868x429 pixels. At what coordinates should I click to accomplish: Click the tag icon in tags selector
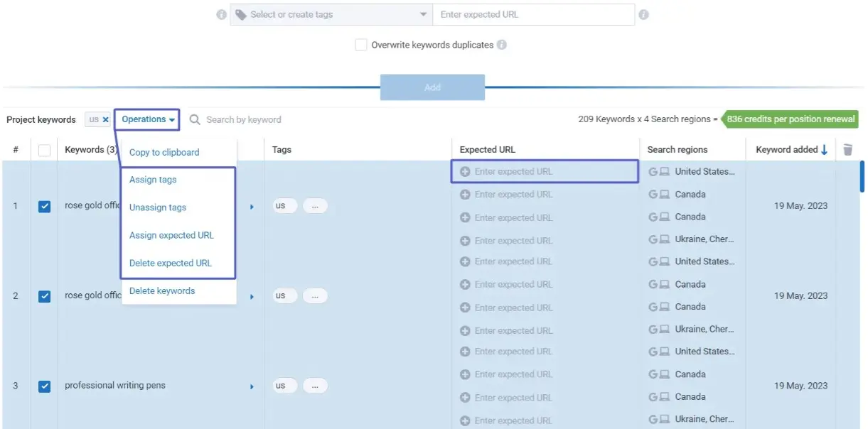(x=241, y=14)
